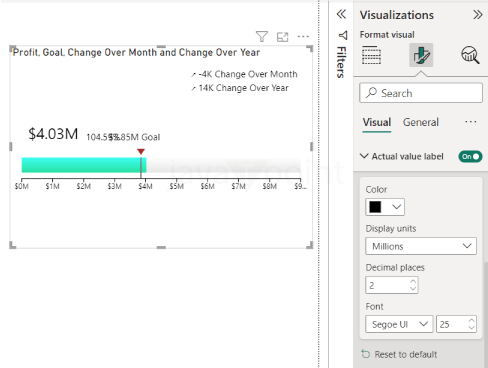Click the Reset to default icon
Image resolution: width=488 pixels, height=368 pixels.
[366, 354]
